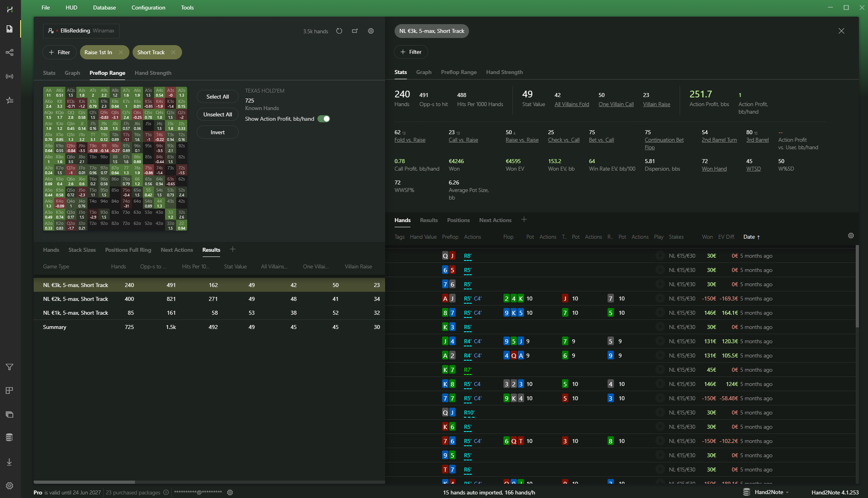The width and height of the screenshot is (868, 498).
Task: Select the Summary results row
Action: pyautogui.click(x=209, y=327)
